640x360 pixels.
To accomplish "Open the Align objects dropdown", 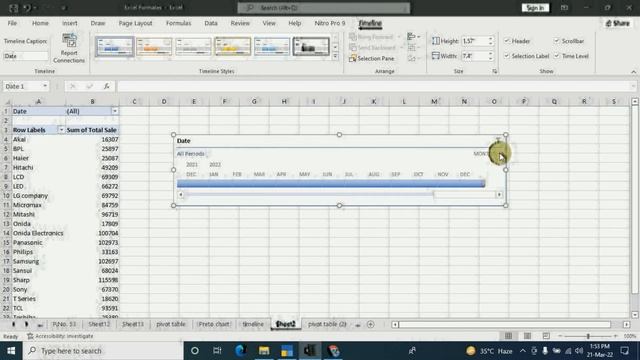I will click(413, 37).
